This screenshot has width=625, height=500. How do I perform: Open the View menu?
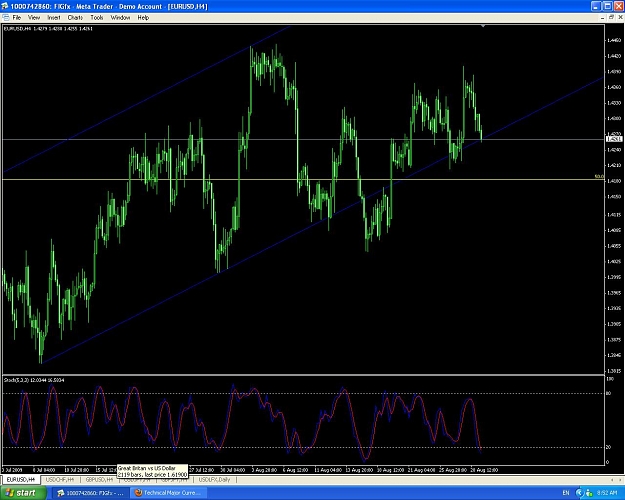34,18
